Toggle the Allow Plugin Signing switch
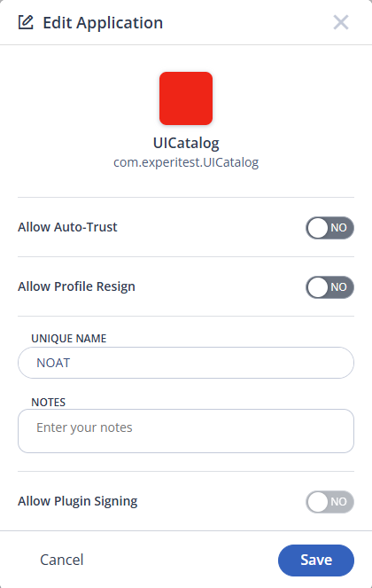372x588 pixels. [x=329, y=502]
